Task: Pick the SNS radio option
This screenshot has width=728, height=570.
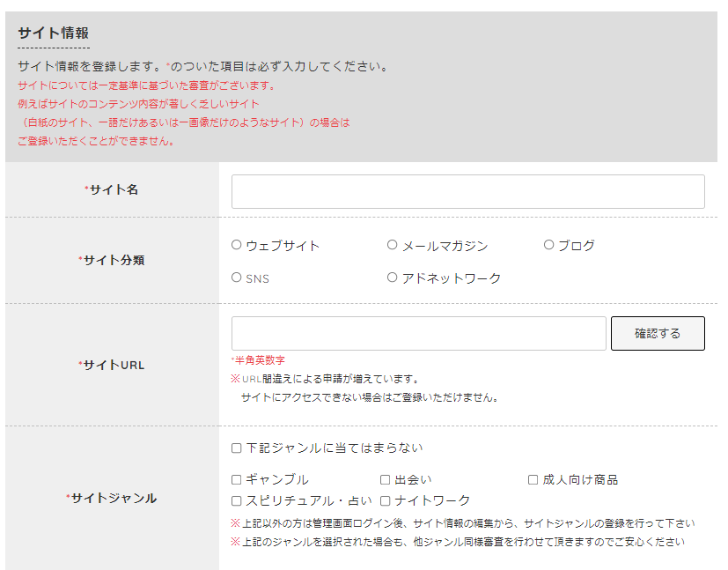Action: coord(236,278)
